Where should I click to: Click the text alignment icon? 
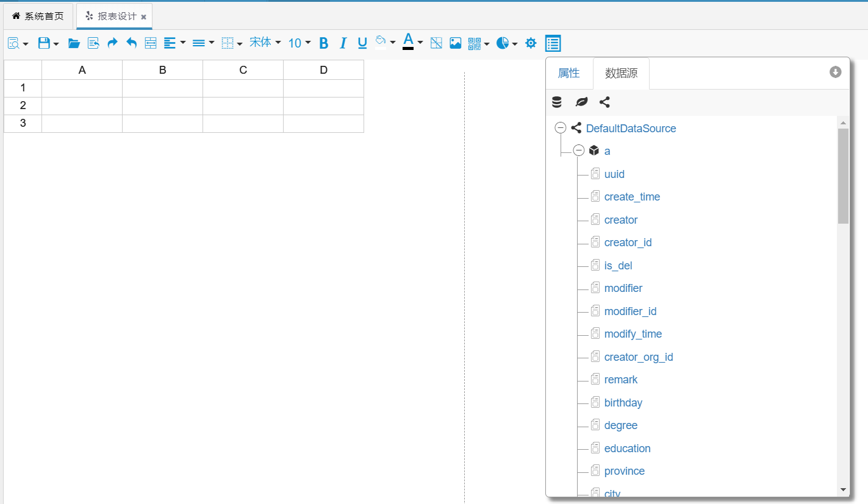pos(170,43)
